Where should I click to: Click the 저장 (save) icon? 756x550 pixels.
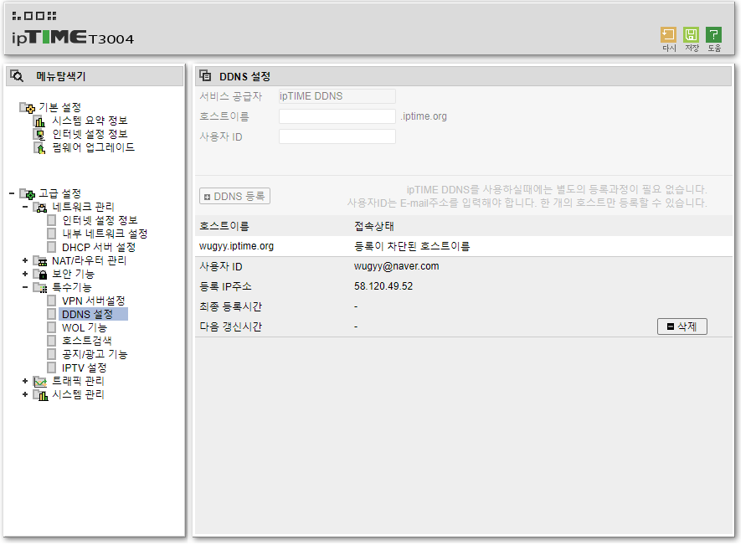pos(691,35)
